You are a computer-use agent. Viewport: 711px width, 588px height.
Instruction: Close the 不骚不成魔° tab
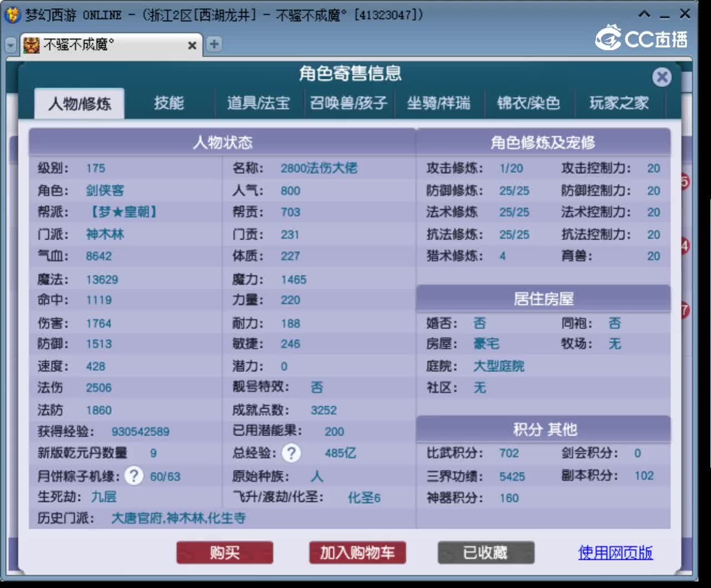(x=192, y=45)
